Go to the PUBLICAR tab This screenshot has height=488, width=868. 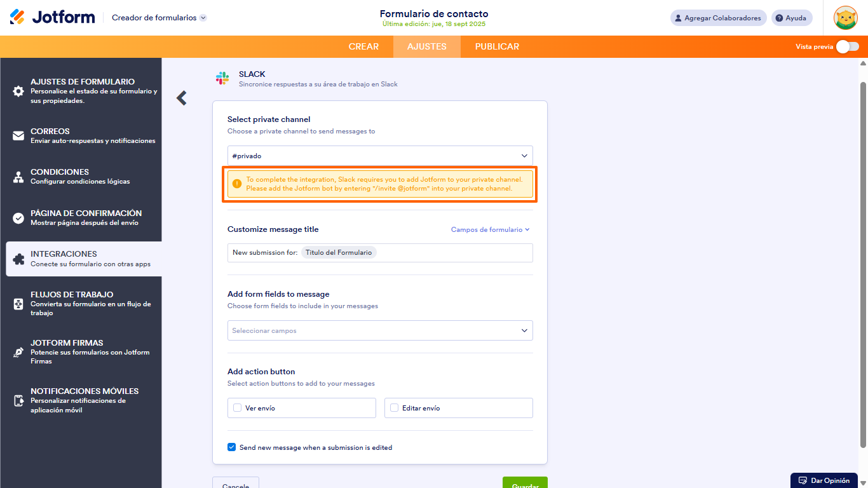pos(496,46)
